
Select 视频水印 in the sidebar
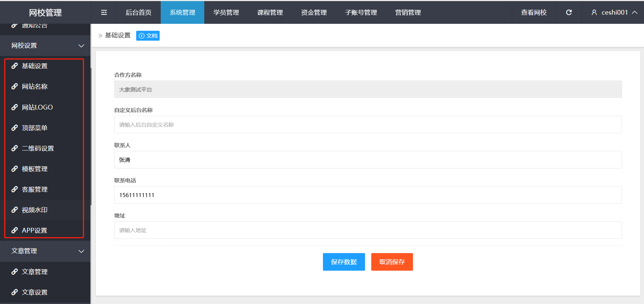pos(45,210)
